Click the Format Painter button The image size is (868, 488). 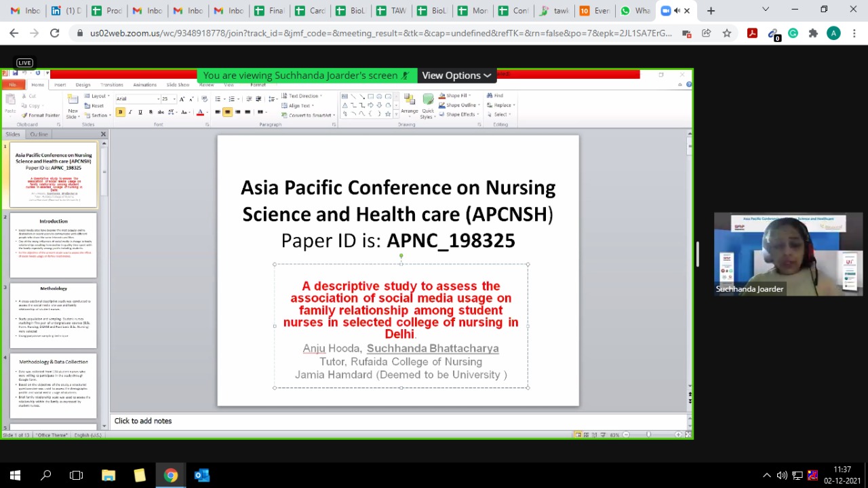click(x=40, y=115)
